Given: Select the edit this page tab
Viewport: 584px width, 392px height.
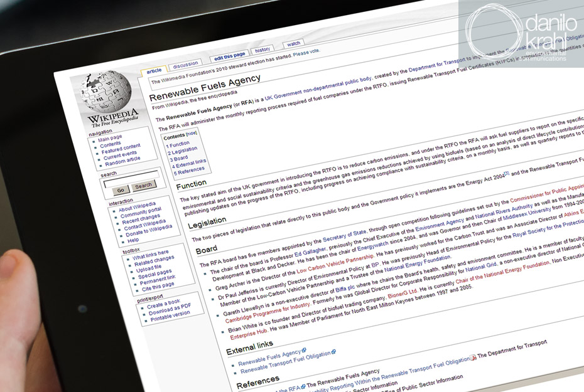Looking at the screenshot, I should tap(229, 56).
